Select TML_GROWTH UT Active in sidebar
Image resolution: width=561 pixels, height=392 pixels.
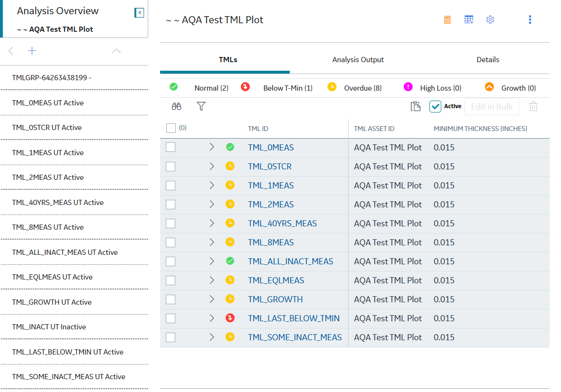(x=75, y=302)
